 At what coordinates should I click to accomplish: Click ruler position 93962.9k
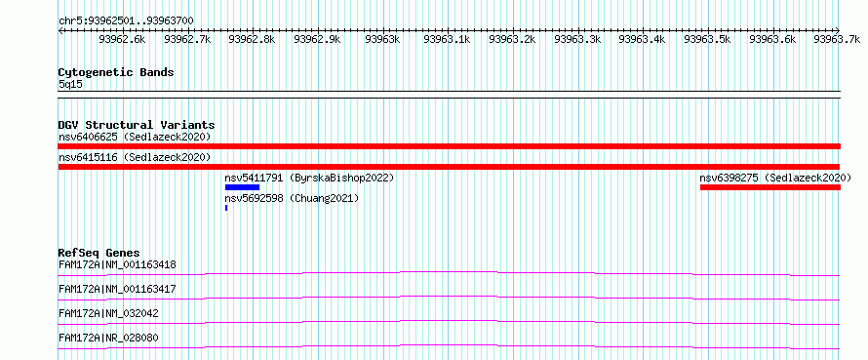tap(317, 39)
